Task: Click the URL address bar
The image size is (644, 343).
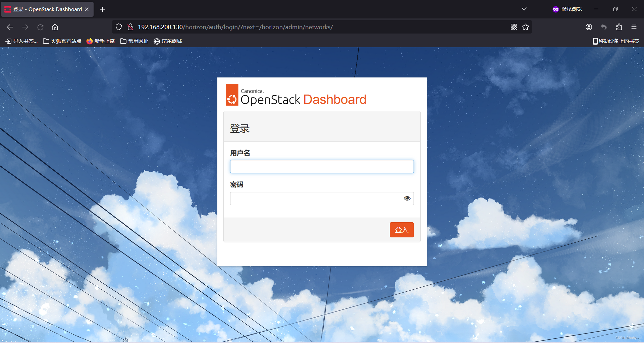Action: pos(322,27)
